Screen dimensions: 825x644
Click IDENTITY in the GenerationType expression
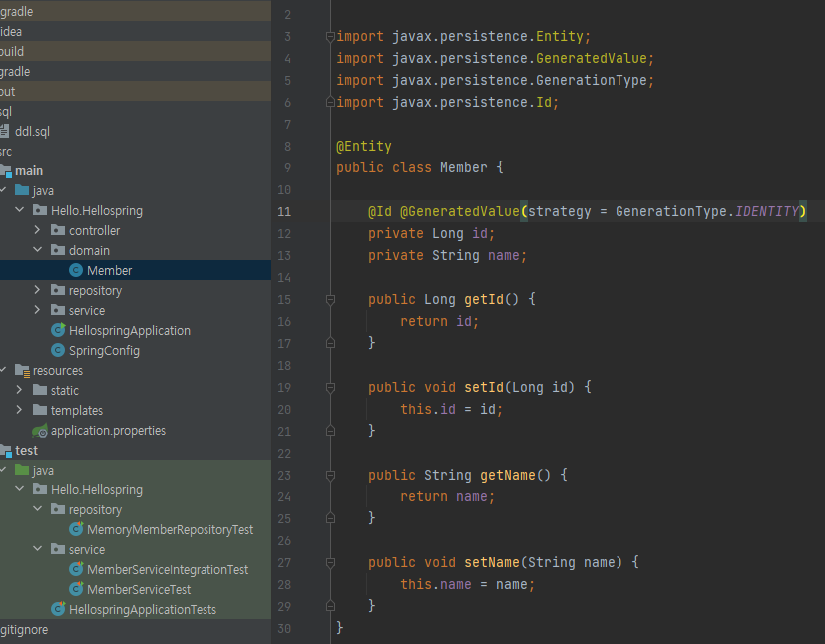[767, 211]
